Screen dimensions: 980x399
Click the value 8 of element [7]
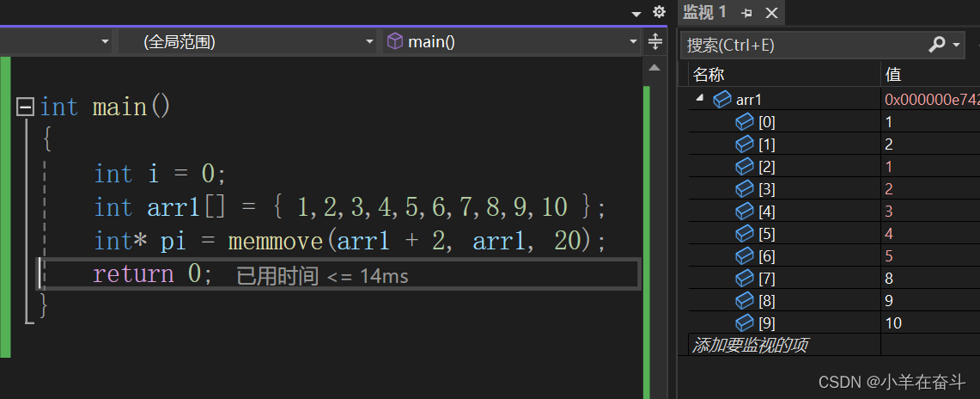point(889,279)
